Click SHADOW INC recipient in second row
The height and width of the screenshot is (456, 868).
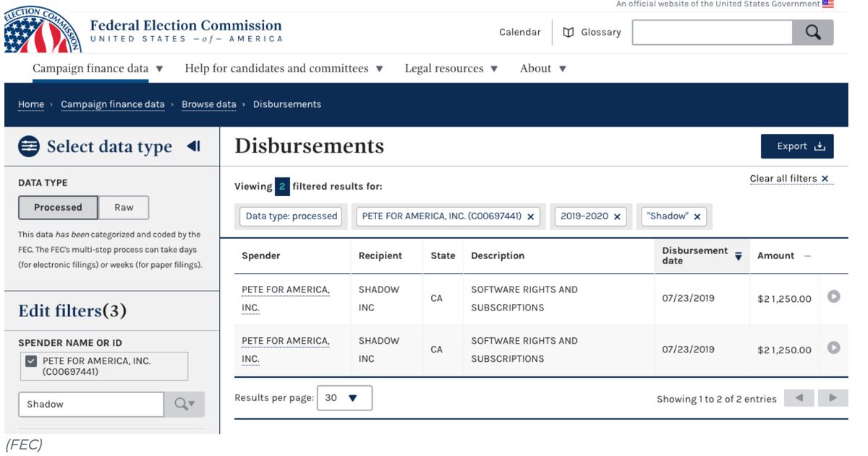tap(379, 350)
